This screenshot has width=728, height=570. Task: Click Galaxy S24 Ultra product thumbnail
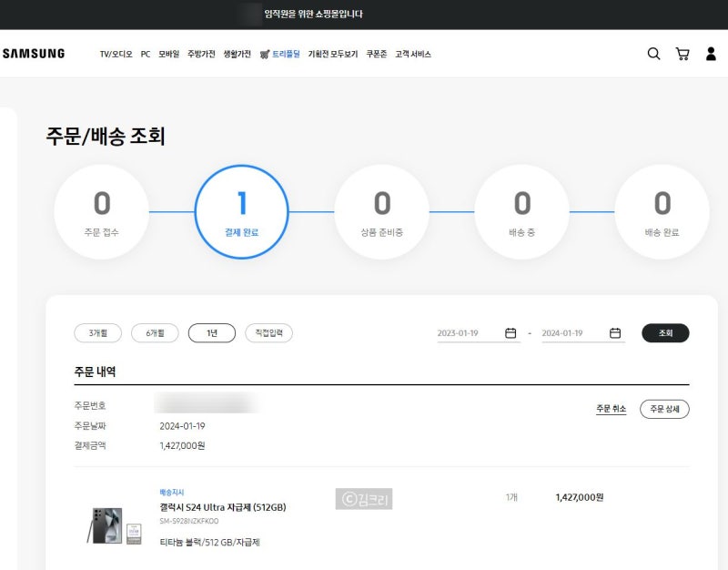[x=115, y=525]
